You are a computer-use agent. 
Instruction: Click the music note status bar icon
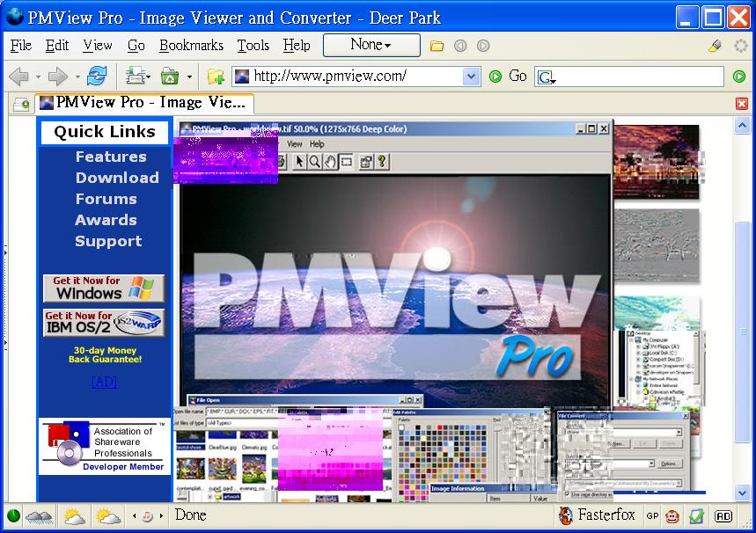148,516
